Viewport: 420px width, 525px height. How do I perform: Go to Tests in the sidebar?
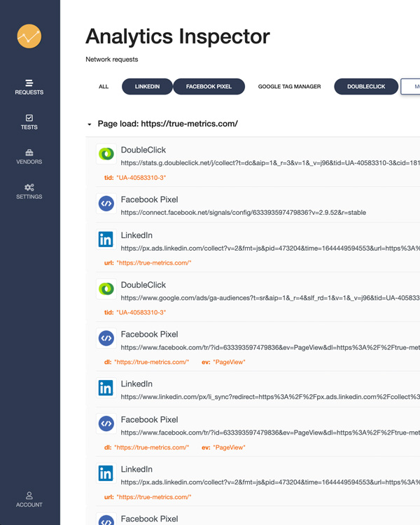[29, 122]
